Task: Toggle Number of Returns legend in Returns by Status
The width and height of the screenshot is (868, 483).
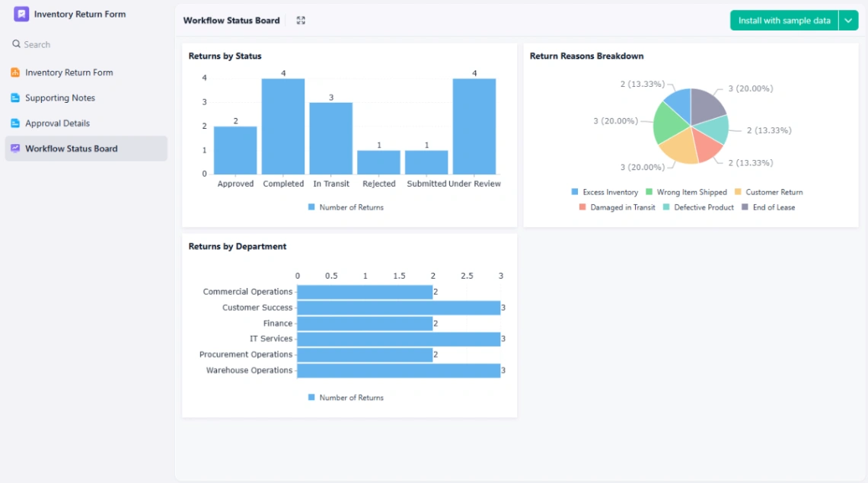Action: pyautogui.click(x=346, y=207)
